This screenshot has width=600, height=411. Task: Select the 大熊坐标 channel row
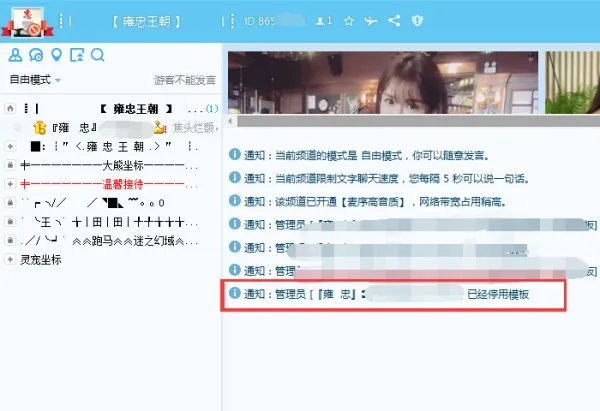point(111,165)
